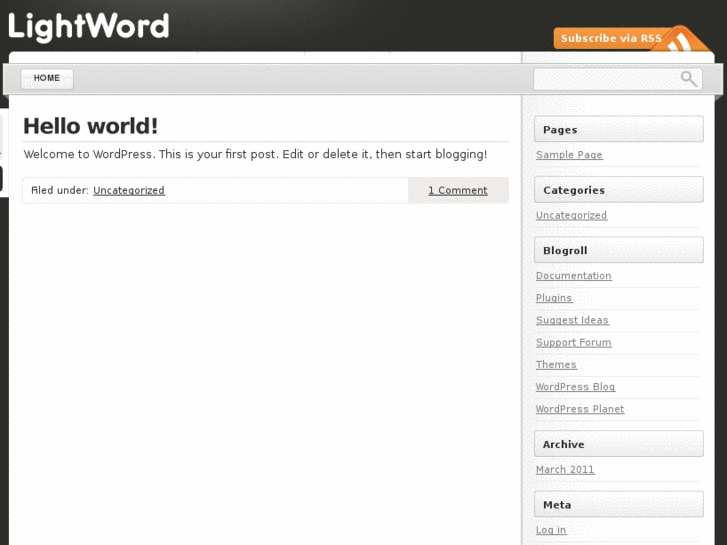Click the Blogroll widget heading
The height and width of the screenshot is (545, 727).
tap(619, 250)
